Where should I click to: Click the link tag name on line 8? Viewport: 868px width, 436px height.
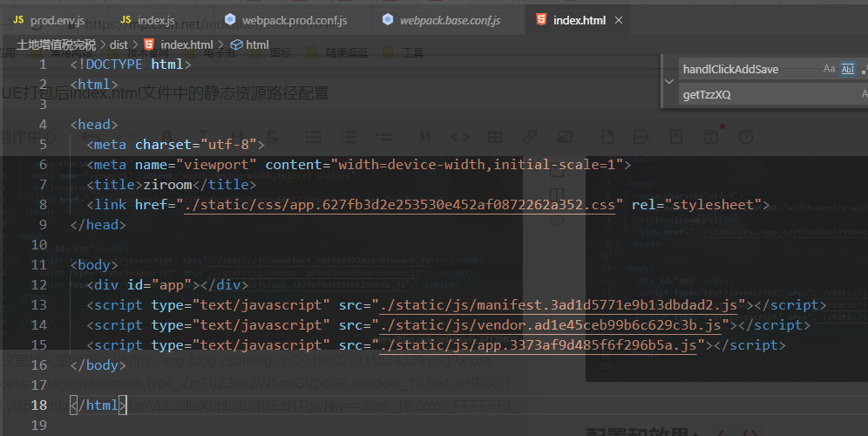110,205
